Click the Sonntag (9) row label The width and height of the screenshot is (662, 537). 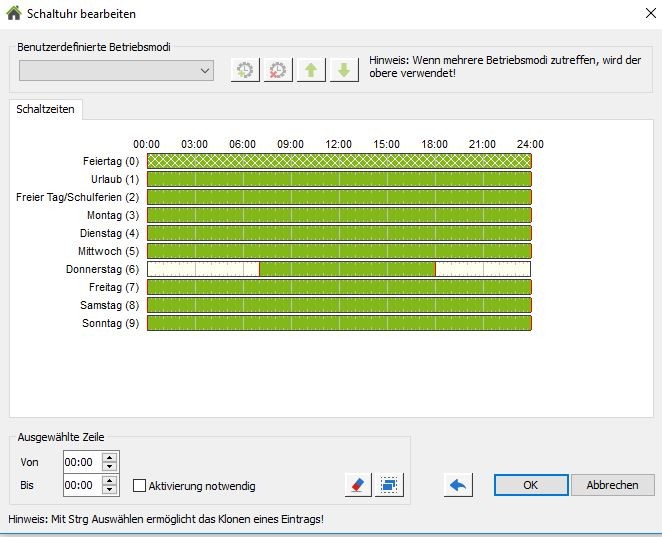coord(110,323)
